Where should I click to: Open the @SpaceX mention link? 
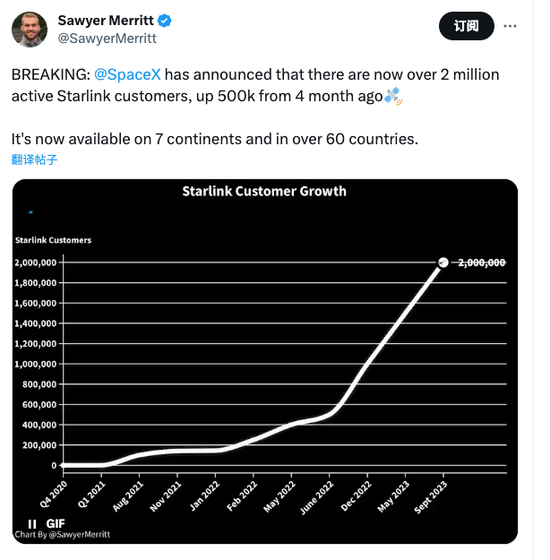coord(128,75)
